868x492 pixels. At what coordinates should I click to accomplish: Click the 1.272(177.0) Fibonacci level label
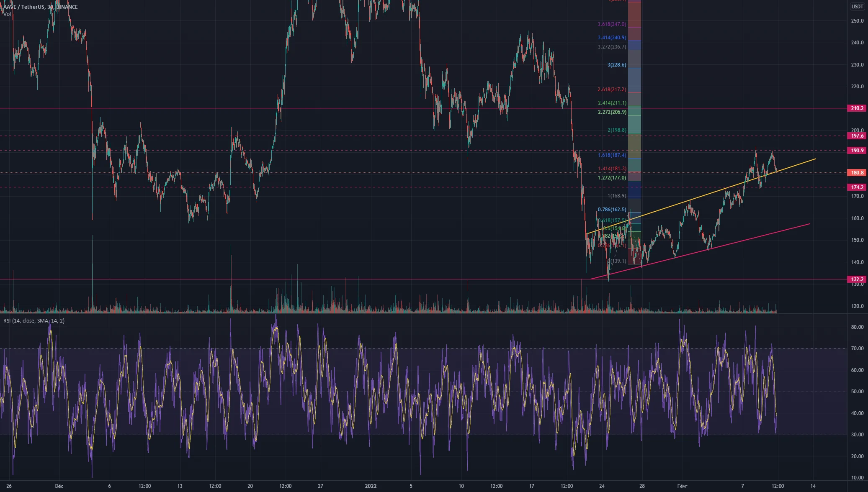point(612,178)
